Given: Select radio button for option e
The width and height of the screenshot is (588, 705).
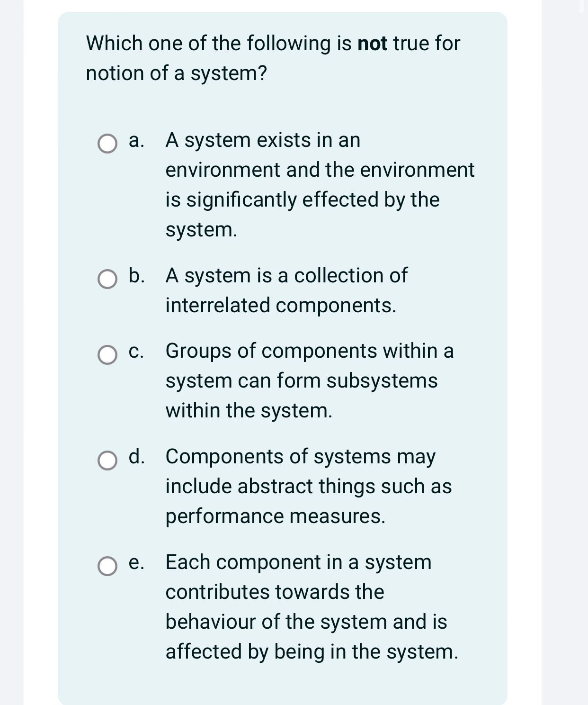Looking at the screenshot, I should coord(108,566).
